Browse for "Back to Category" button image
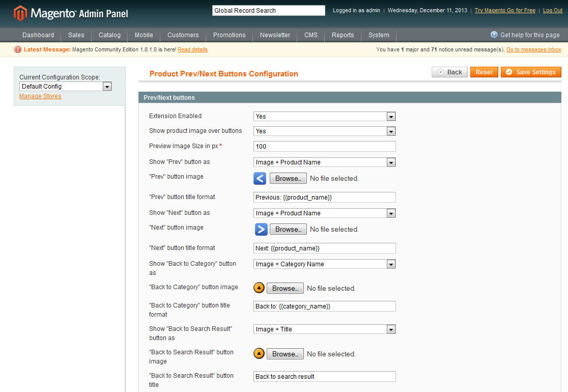Image resolution: width=568 pixels, height=392 pixels. (x=285, y=288)
